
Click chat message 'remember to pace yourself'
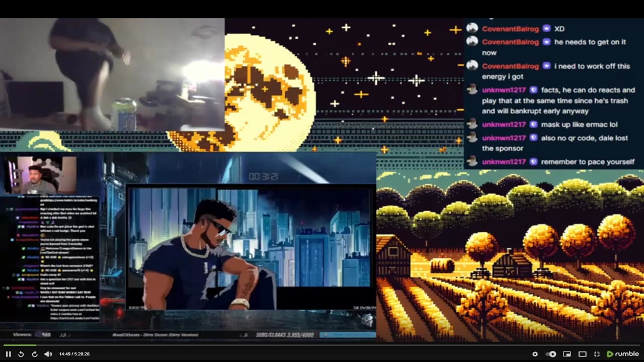(588, 162)
